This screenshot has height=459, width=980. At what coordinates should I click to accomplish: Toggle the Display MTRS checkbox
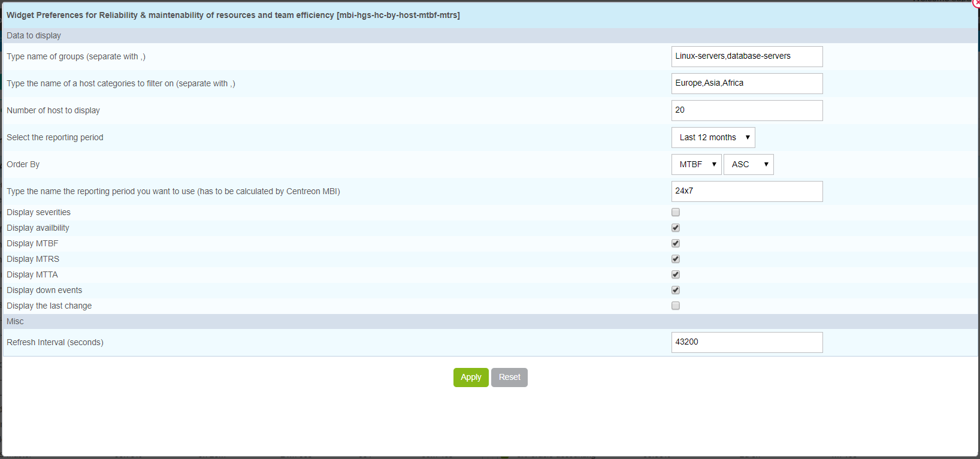pos(676,259)
